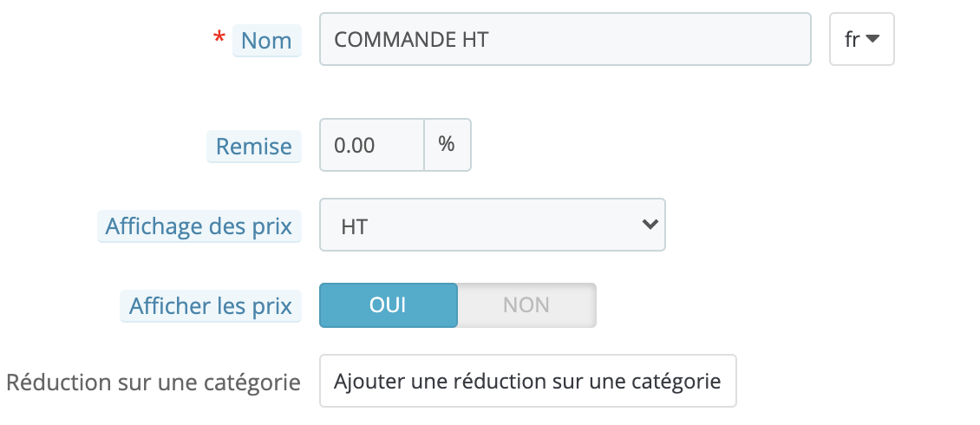Screen dimensions: 980x425
Task: Select the HT value in price display combo
Action: [354, 226]
